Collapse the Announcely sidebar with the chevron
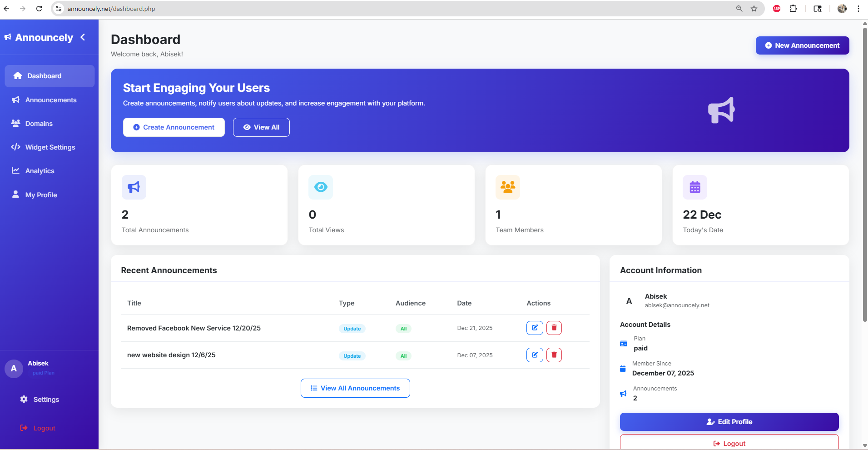The width and height of the screenshot is (868, 450). pyautogui.click(x=83, y=37)
